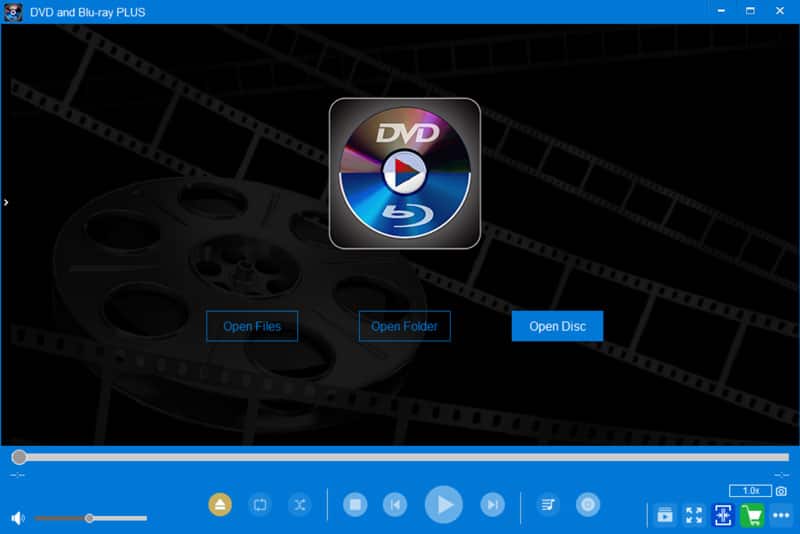Open the 1.0x playback speed selector
This screenshot has width=800, height=534.
pos(749,491)
